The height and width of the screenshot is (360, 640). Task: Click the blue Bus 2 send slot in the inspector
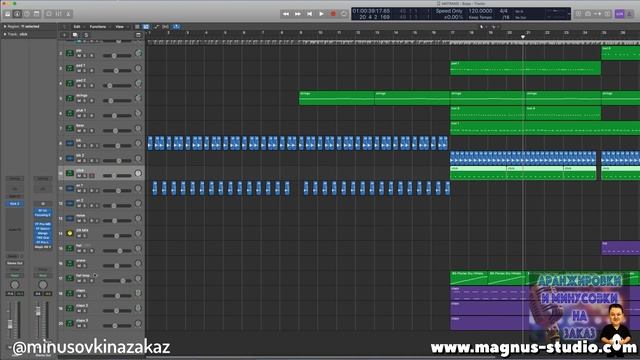[x=14, y=203]
